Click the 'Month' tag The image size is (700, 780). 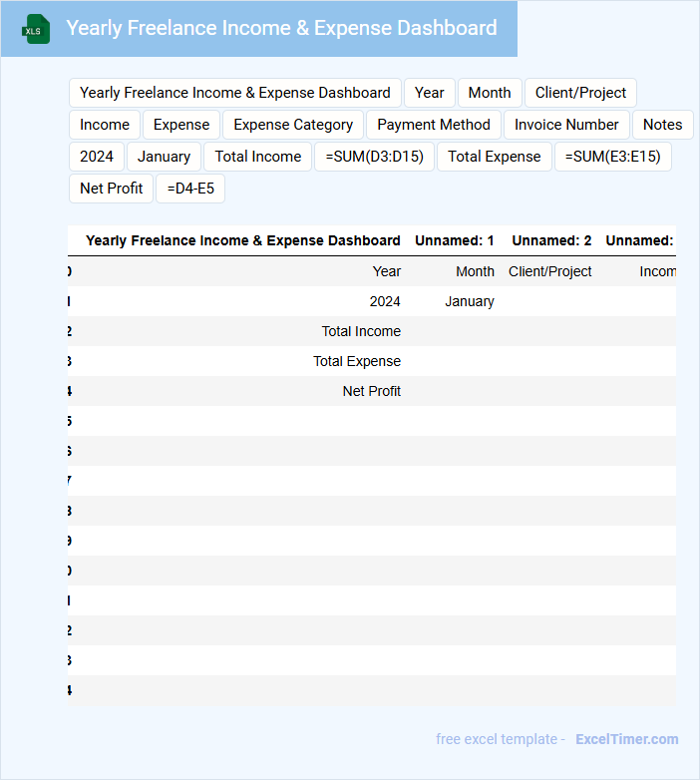[x=490, y=93]
